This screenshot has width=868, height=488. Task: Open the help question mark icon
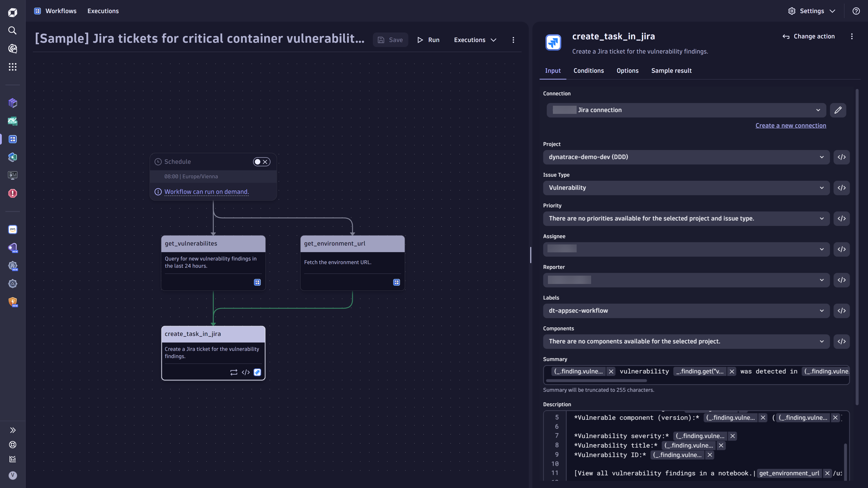point(856,11)
